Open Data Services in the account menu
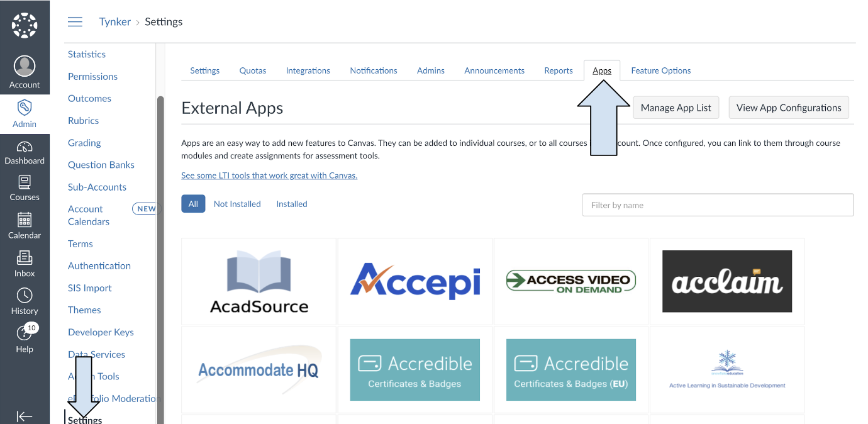This screenshot has height=424, width=868. coord(96,354)
